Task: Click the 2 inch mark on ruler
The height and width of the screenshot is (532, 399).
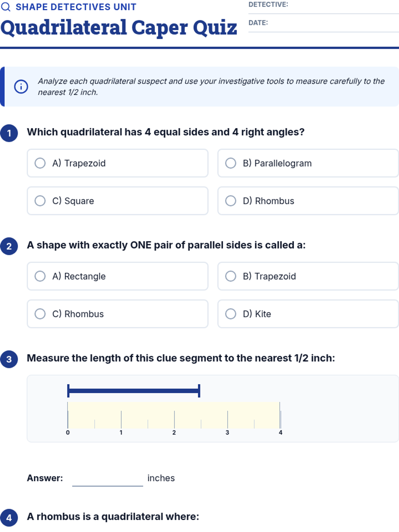Action: coord(174,420)
